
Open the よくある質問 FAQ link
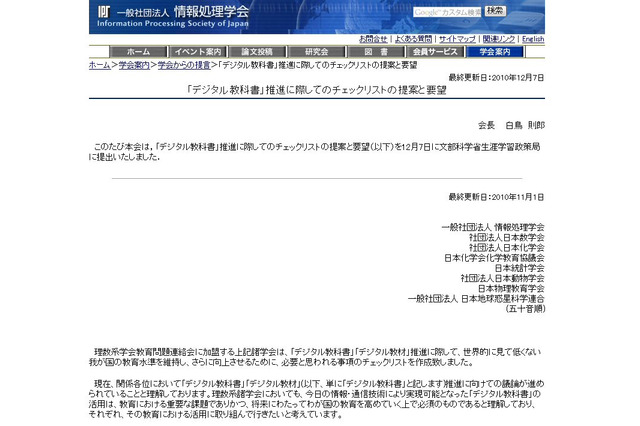pos(414,39)
